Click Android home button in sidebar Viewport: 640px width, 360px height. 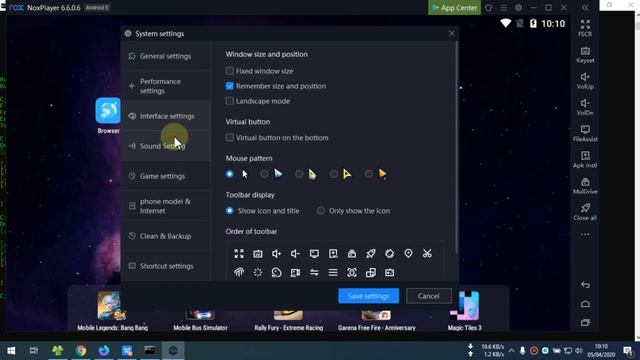click(585, 304)
